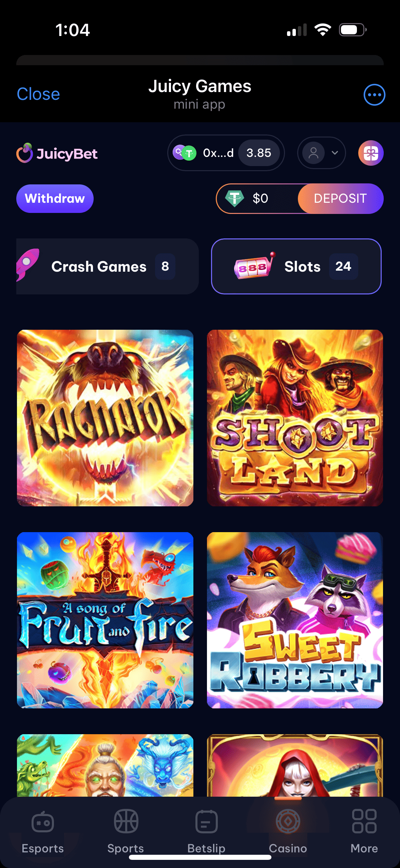Click the Tether coin icon by $0
The image size is (400, 868).
pos(234,198)
